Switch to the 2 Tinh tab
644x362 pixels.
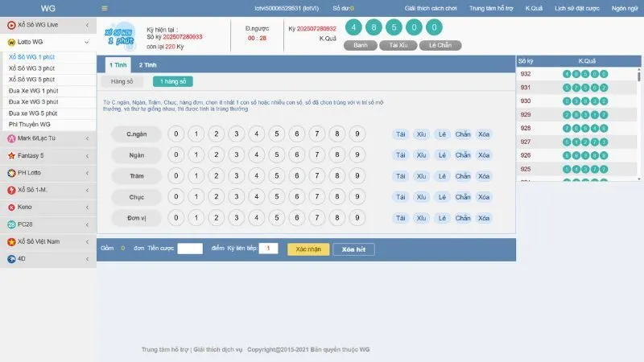[x=147, y=64]
